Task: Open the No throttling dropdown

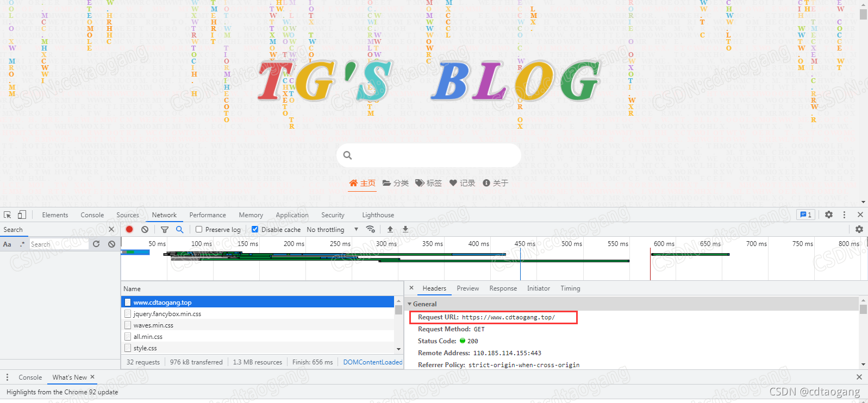Action: pos(332,229)
